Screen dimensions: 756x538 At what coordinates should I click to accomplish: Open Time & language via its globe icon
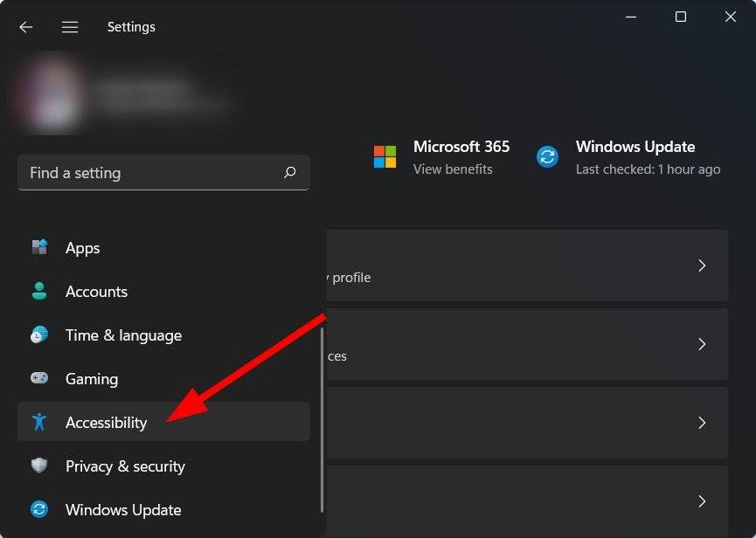click(x=40, y=335)
